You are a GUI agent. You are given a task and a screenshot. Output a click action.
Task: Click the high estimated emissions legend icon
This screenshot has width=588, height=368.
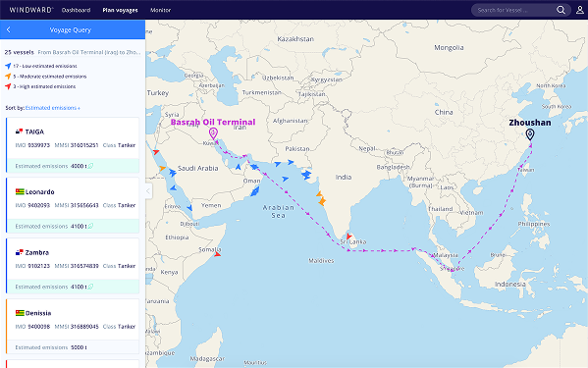[8, 86]
